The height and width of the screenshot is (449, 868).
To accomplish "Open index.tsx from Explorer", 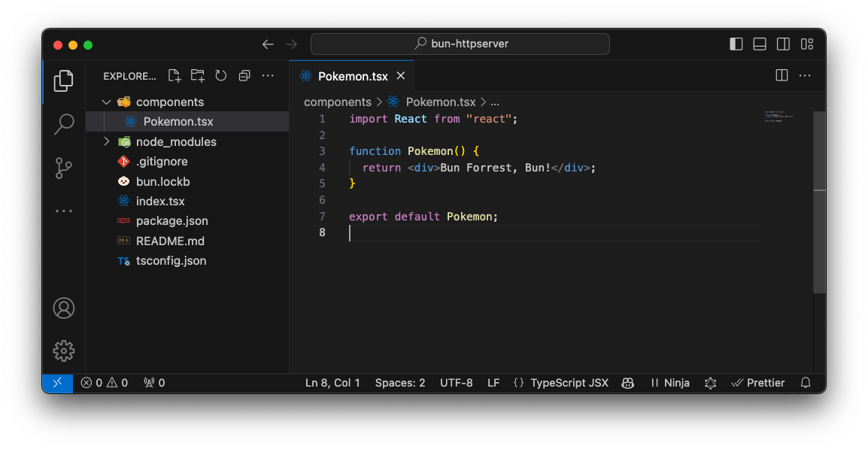I will (x=187, y=201).
